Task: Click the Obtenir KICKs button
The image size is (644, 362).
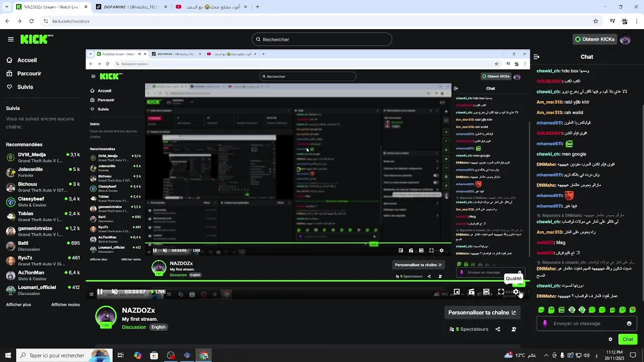Action: click(x=595, y=39)
